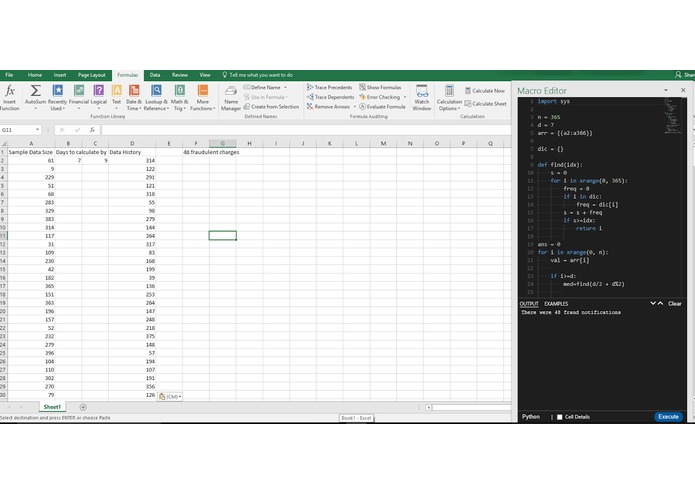Image resolution: width=695 pixels, height=494 pixels.
Task: Click Calculate Now
Action: click(485, 91)
